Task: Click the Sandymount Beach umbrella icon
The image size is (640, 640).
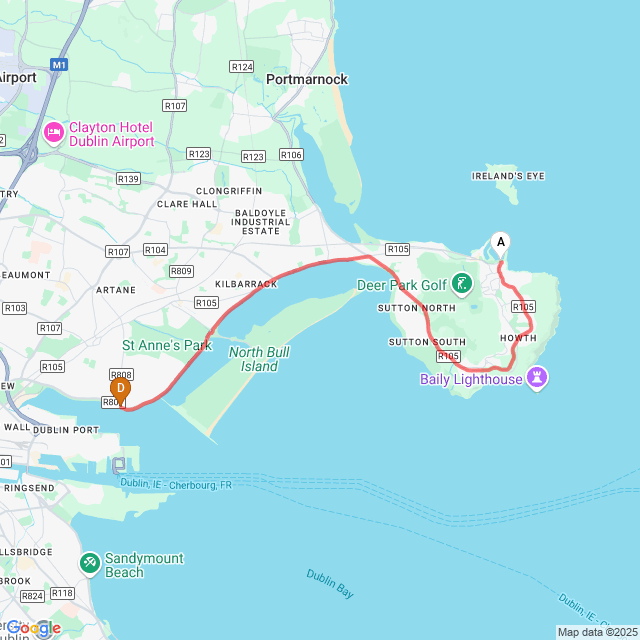Action: pos(90,564)
